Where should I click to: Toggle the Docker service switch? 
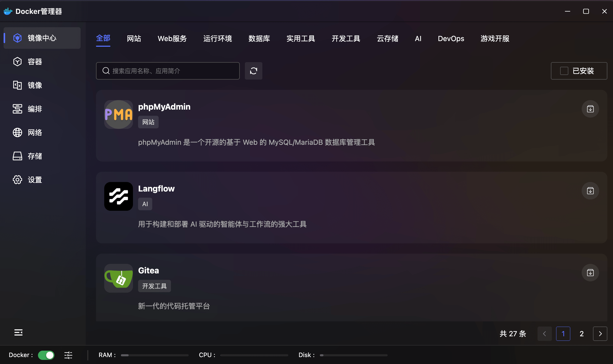pos(46,355)
